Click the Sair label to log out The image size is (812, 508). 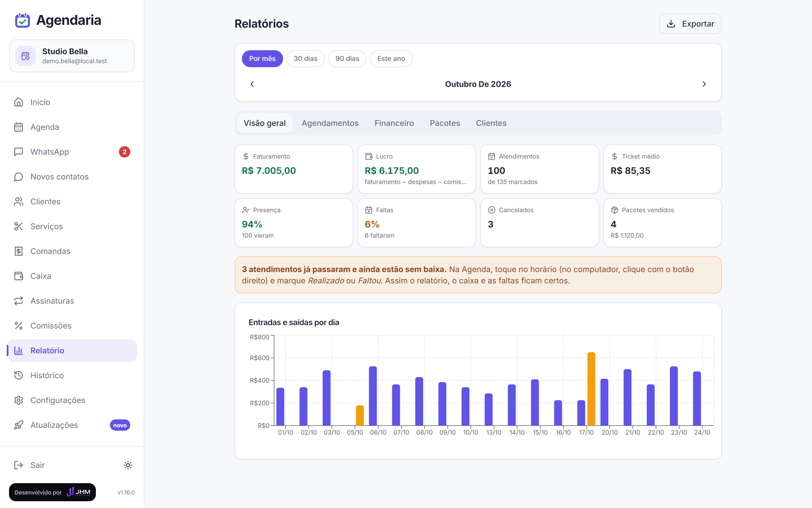click(37, 465)
